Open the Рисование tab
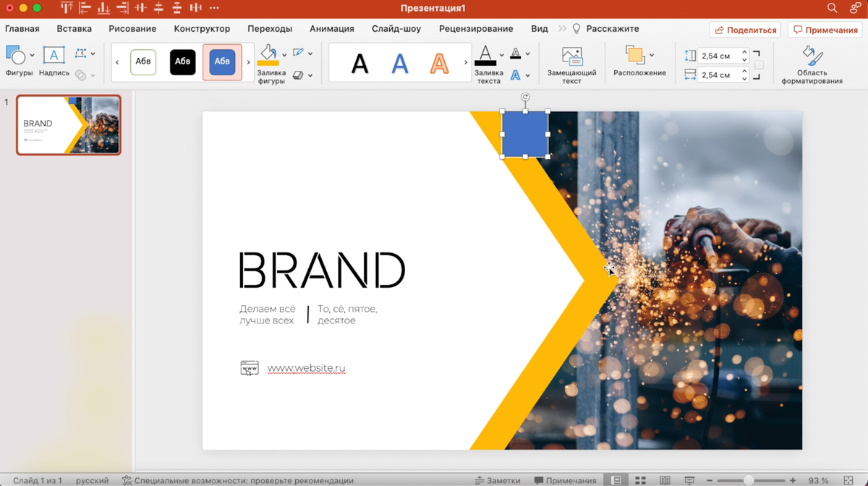Screen dimensions: 868x486 tap(132, 29)
